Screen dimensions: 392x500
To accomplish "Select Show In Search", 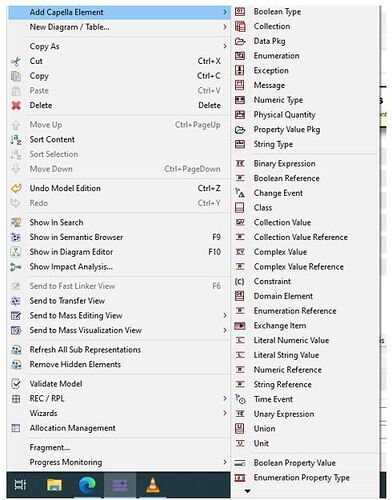I will click(x=118, y=222).
